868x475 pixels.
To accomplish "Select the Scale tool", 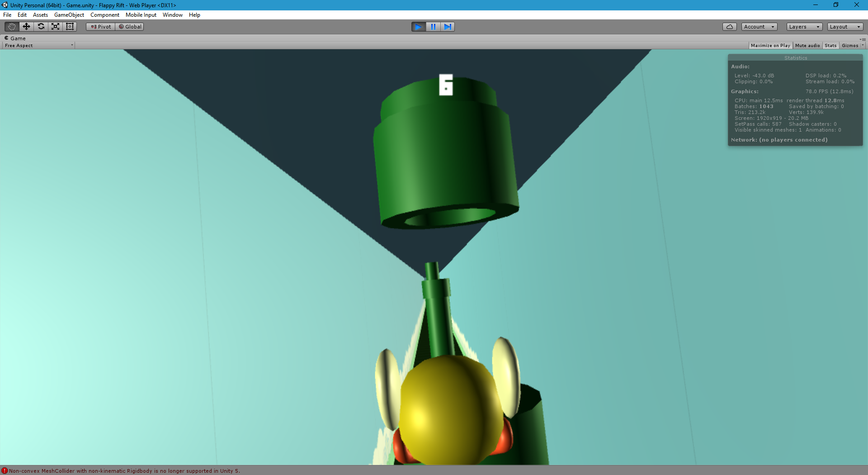I will (x=55, y=27).
